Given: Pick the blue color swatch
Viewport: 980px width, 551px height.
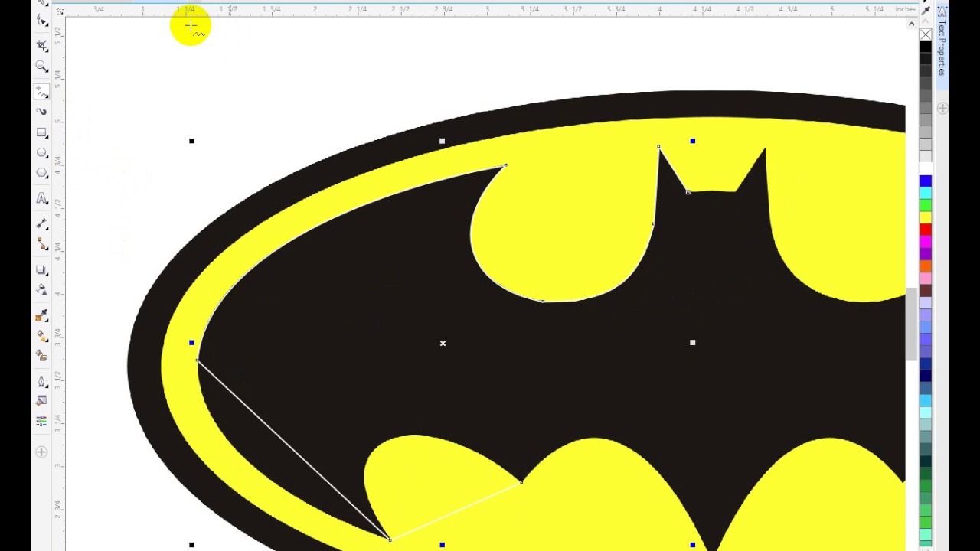Looking at the screenshot, I should pyautogui.click(x=926, y=181).
